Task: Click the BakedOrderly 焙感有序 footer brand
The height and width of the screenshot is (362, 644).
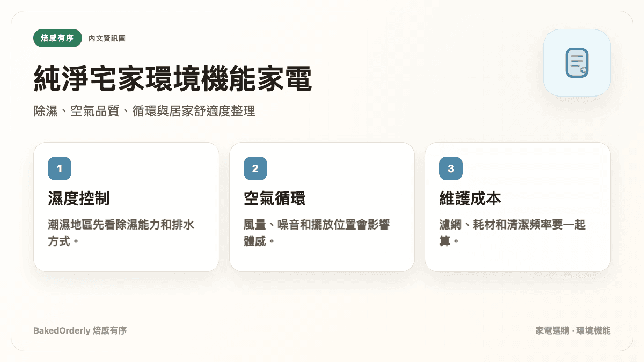Action: click(80, 330)
